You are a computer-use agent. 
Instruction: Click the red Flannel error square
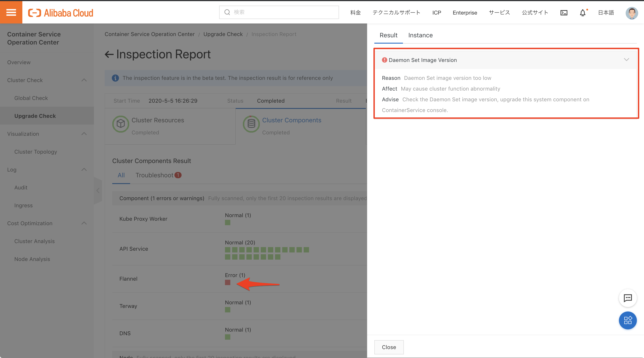pyautogui.click(x=227, y=282)
